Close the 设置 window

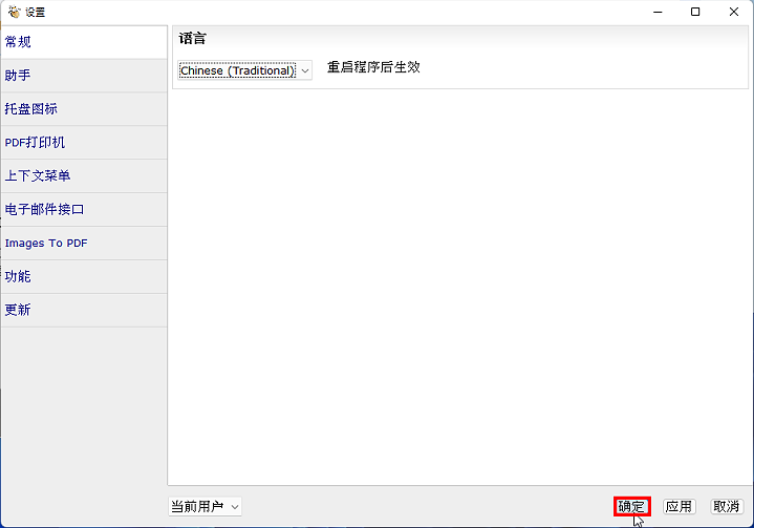click(734, 12)
